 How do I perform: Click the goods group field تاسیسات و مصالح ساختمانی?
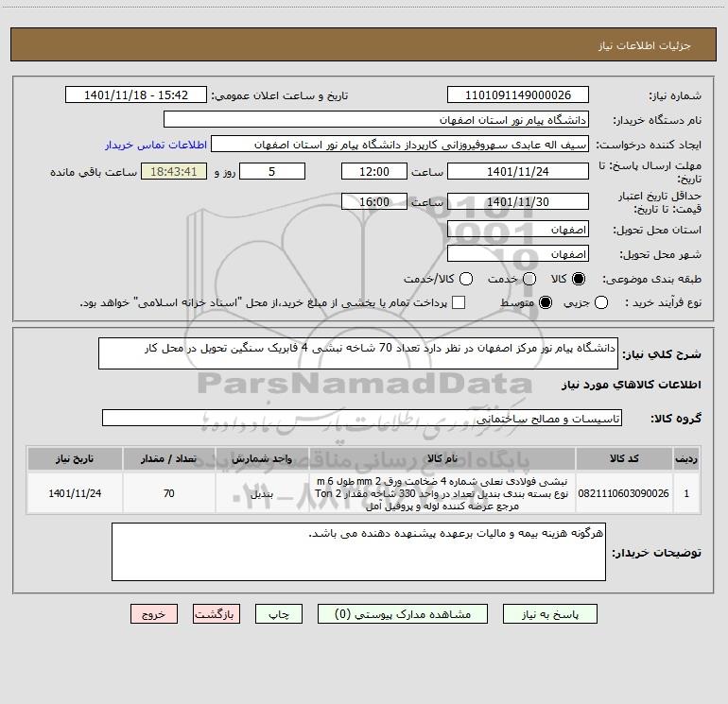(x=362, y=418)
